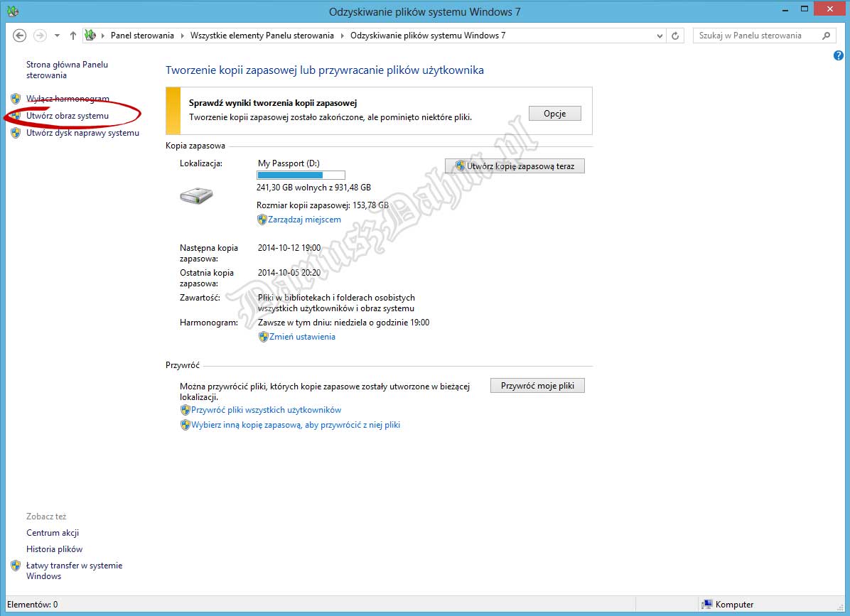Viewport: 850px width, 616px height.
Task: Click 'Elementów: 0' in status bar
Action: click(33, 604)
